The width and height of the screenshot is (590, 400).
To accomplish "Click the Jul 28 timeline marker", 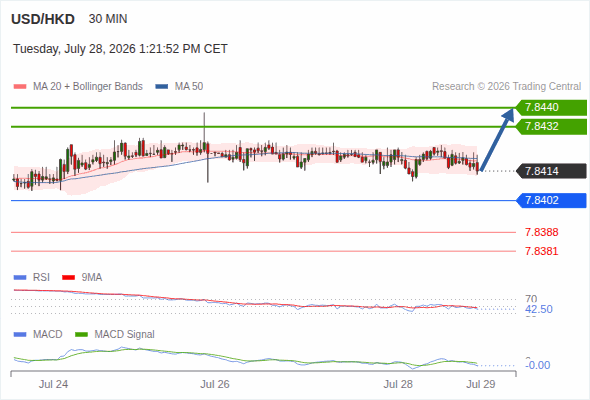I will (398, 384).
